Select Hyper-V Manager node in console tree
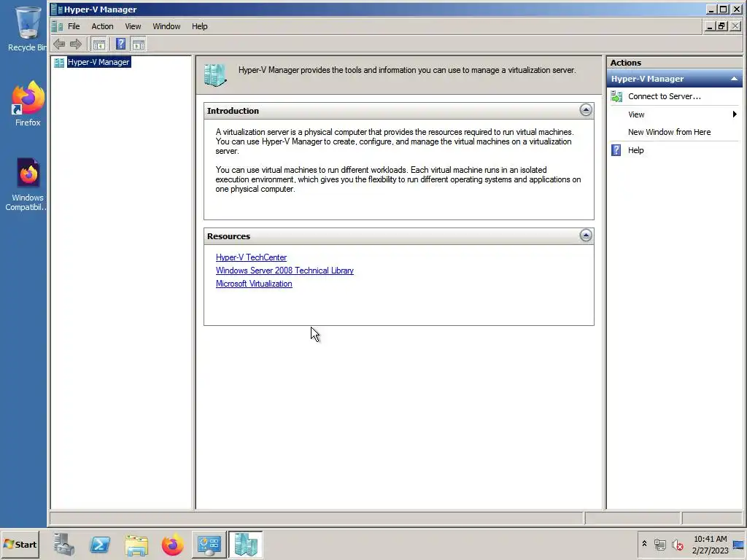This screenshot has width=747, height=560. click(x=98, y=62)
